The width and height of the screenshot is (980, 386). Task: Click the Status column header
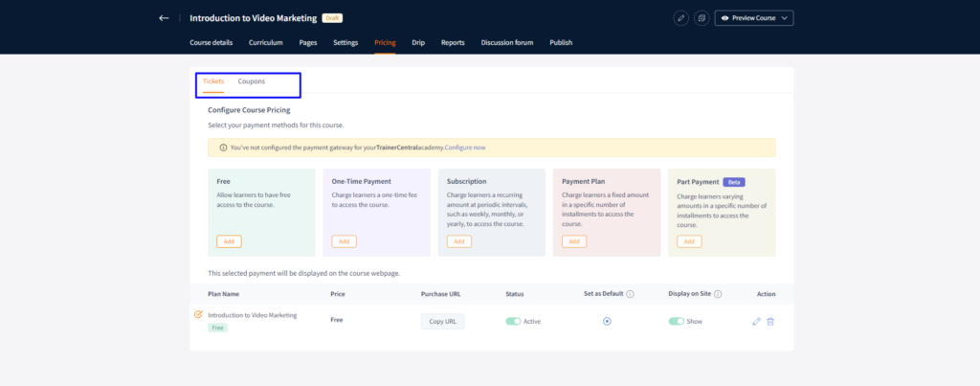[x=514, y=294]
